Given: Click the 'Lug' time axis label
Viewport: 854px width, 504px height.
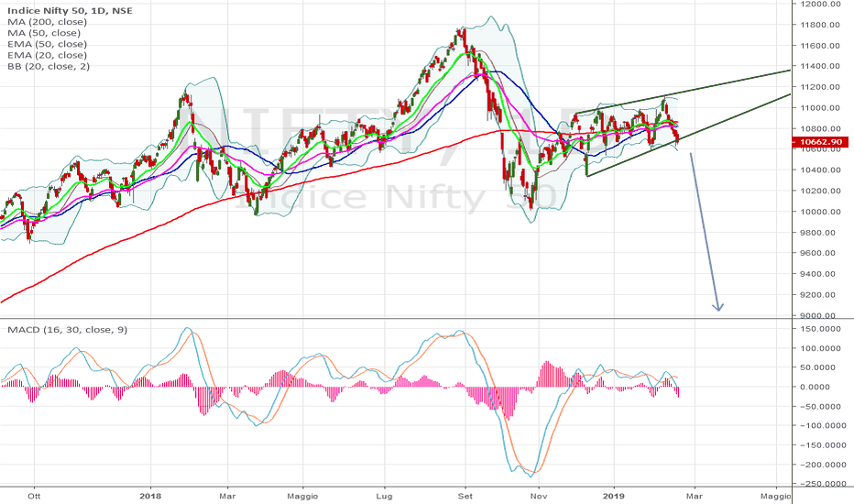Looking at the screenshot, I should click(x=384, y=497).
